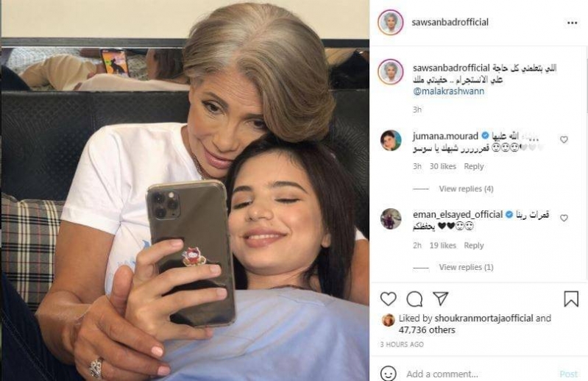Like the post with heart icon

tap(388, 299)
